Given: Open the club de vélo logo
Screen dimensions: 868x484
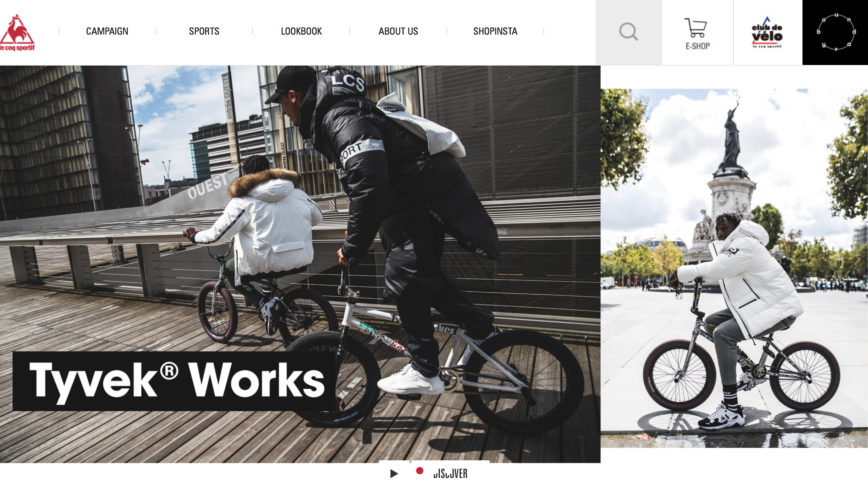Looking at the screenshot, I should 767,32.
